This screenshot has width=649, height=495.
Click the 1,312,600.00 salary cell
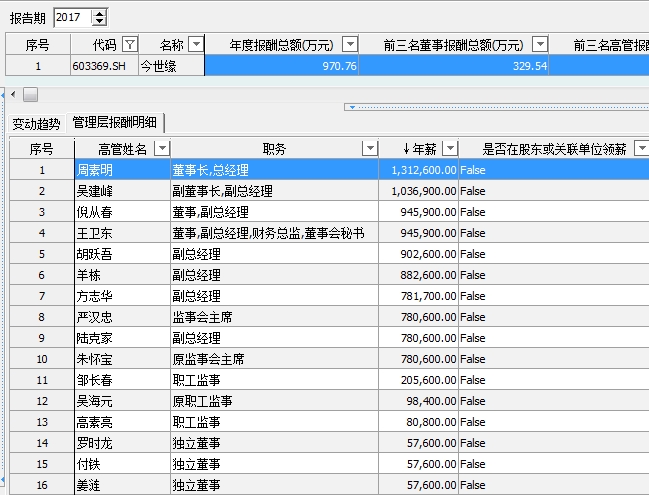click(419, 170)
